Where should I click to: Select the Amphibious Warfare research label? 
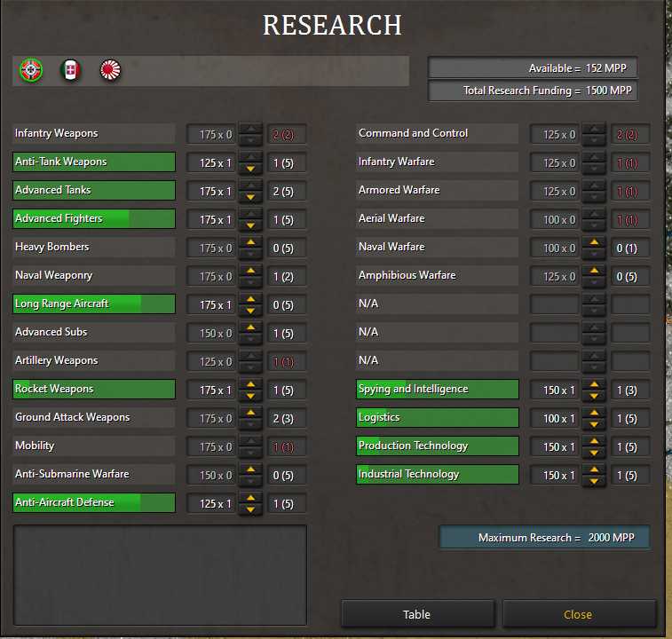pos(437,276)
